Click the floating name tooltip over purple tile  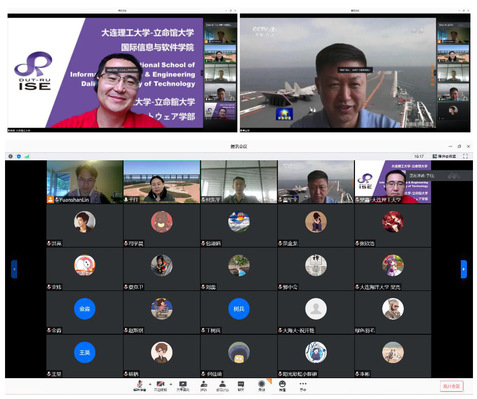click(x=439, y=176)
